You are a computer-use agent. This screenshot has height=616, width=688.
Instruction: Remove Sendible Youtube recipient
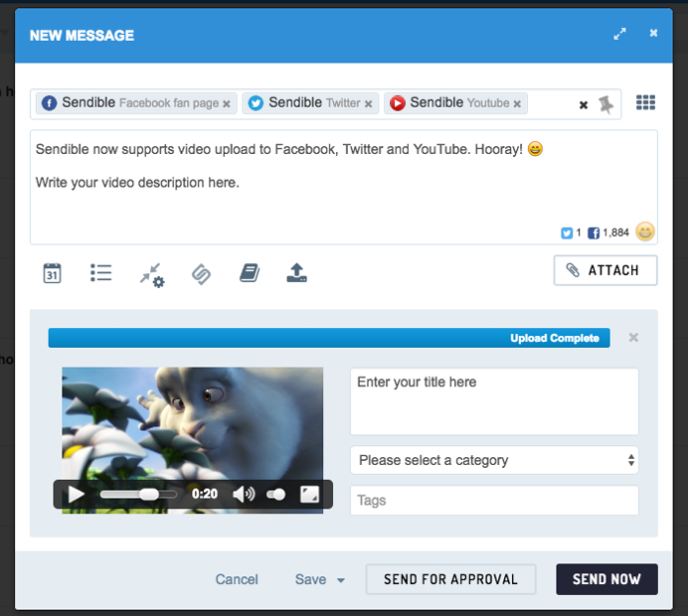(x=517, y=104)
